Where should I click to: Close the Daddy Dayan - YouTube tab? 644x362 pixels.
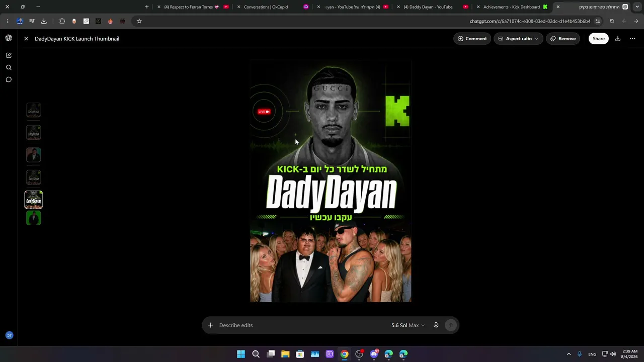398,7
